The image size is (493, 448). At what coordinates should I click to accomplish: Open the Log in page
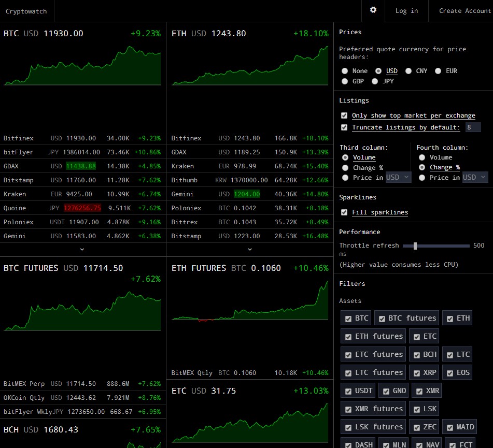tap(406, 10)
